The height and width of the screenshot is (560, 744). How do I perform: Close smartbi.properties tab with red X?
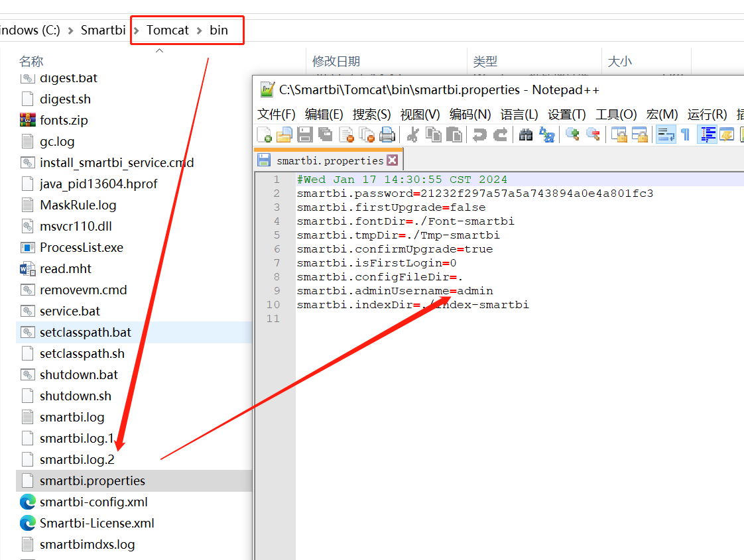pos(392,160)
